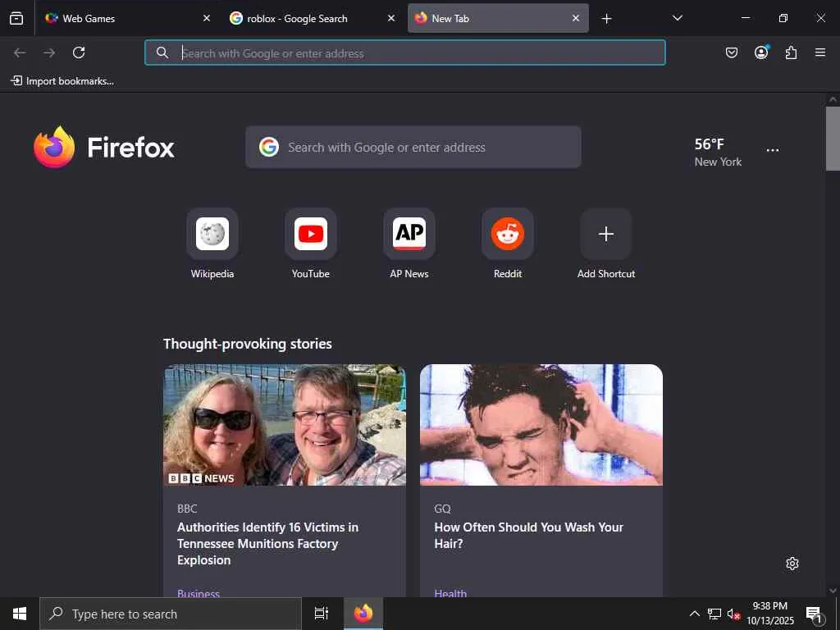Open the YouTube shortcut tile
The height and width of the screenshot is (630, 840).
(311, 244)
